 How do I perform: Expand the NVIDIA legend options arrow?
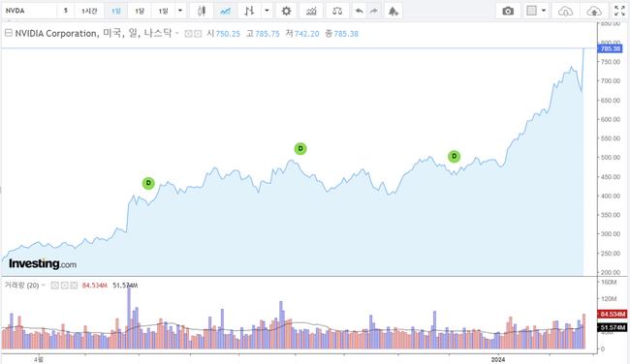click(176, 33)
